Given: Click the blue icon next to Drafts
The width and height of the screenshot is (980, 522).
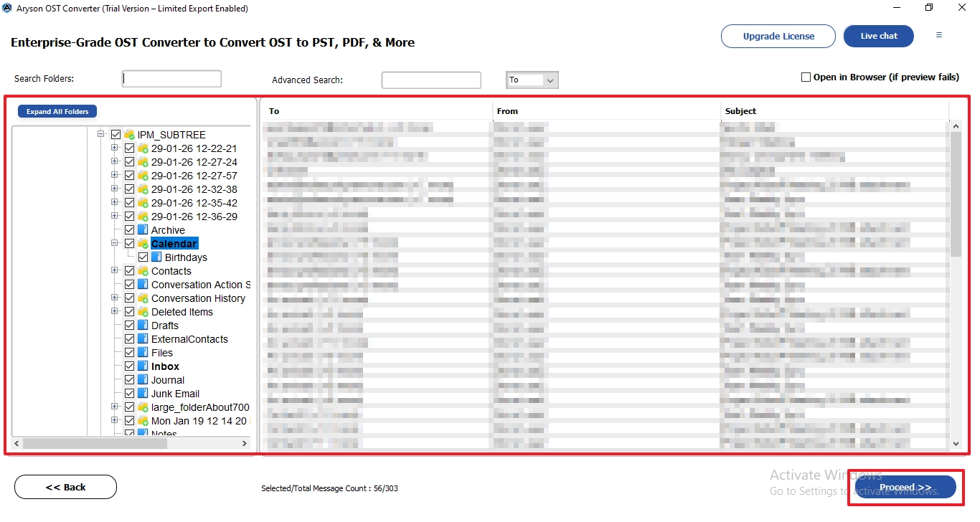Looking at the screenshot, I should [143, 326].
